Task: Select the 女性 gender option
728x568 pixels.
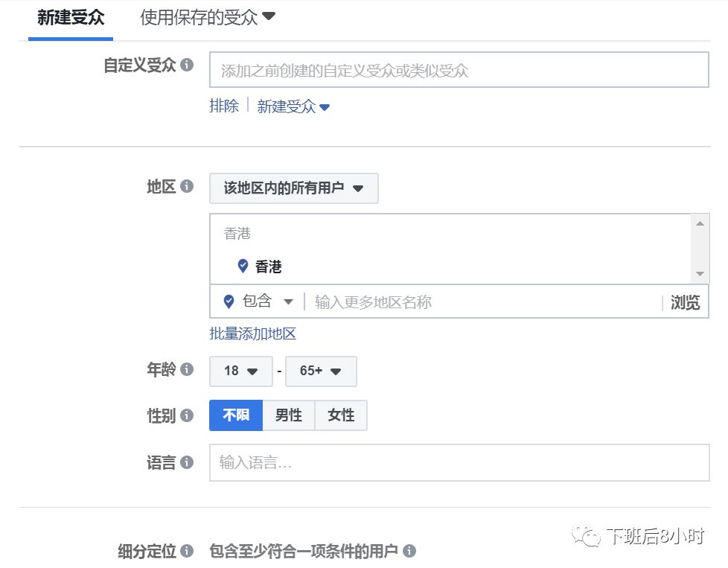Action: point(341,415)
